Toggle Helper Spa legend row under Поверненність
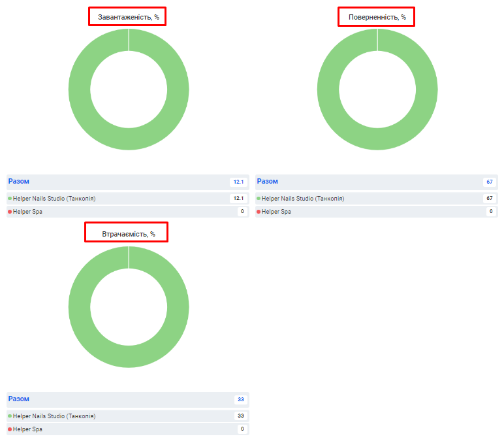504x445 pixels. pyautogui.click(x=277, y=212)
